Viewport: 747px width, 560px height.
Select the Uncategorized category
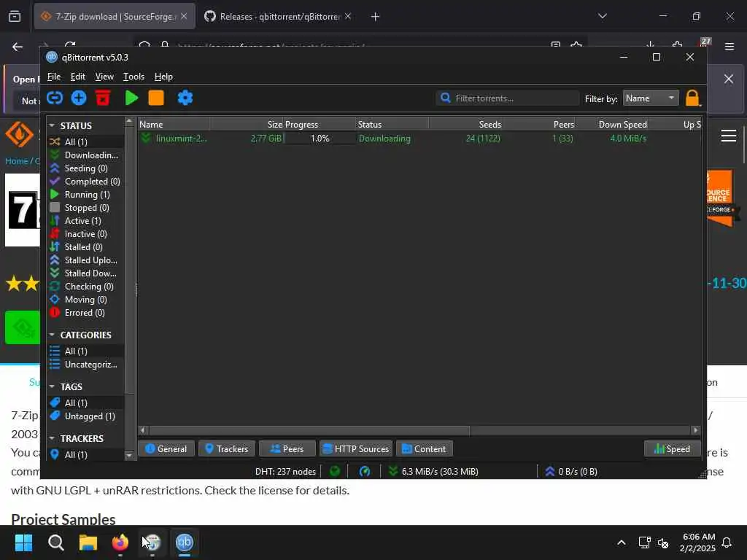85,365
